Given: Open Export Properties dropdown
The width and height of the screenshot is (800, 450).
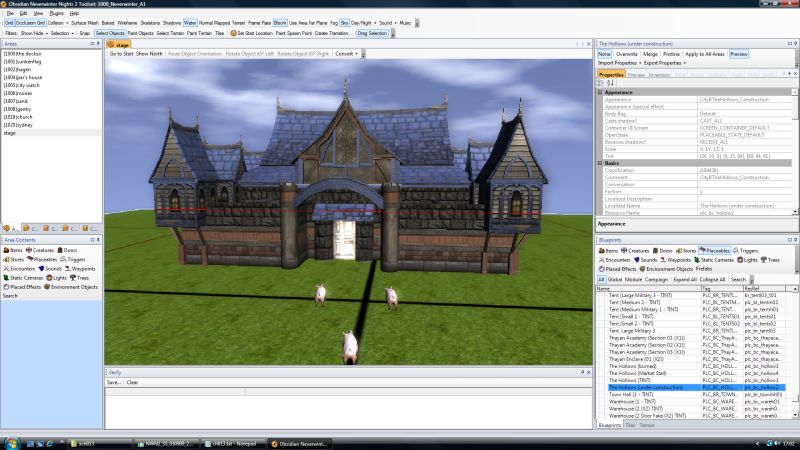Looking at the screenshot, I should tap(665, 63).
